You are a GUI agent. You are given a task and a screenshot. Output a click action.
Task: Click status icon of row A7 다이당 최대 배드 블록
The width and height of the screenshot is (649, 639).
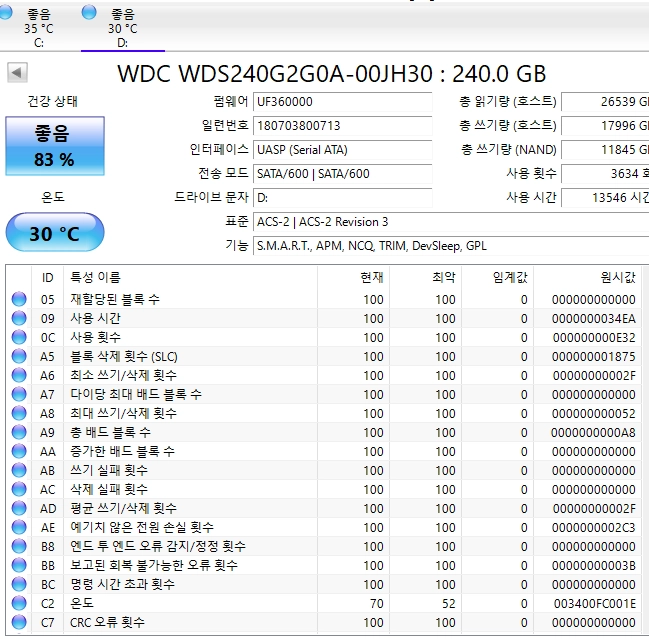pyautogui.click(x=19, y=394)
